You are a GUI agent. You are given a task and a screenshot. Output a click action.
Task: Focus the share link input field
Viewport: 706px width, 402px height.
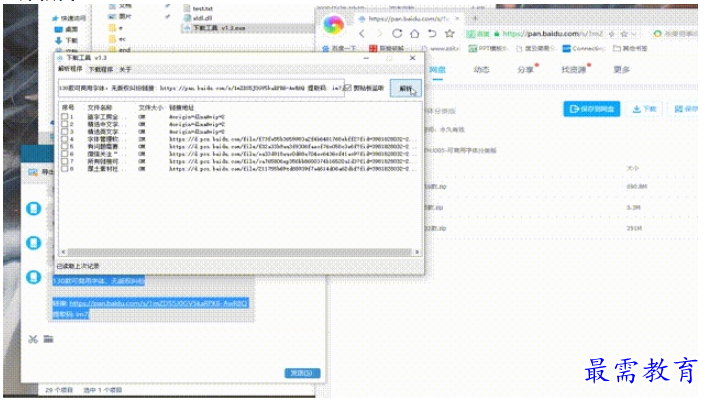coord(201,88)
